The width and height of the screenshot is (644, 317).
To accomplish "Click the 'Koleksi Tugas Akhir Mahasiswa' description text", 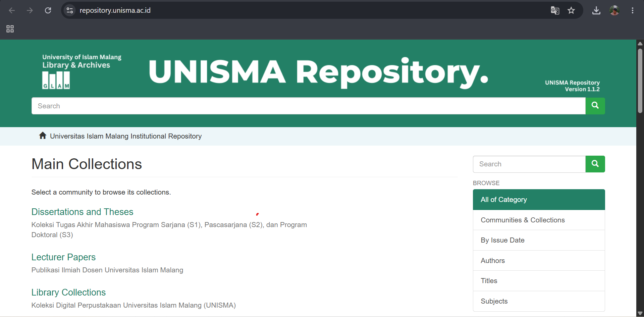I will click(169, 230).
